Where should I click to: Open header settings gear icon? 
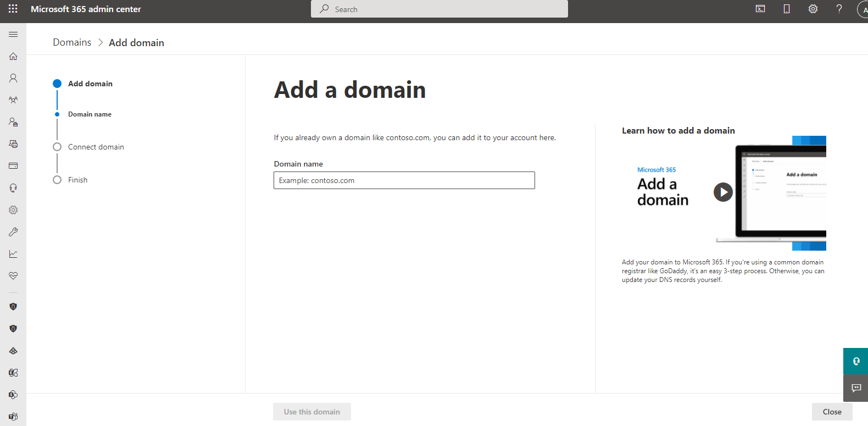(813, 9)
